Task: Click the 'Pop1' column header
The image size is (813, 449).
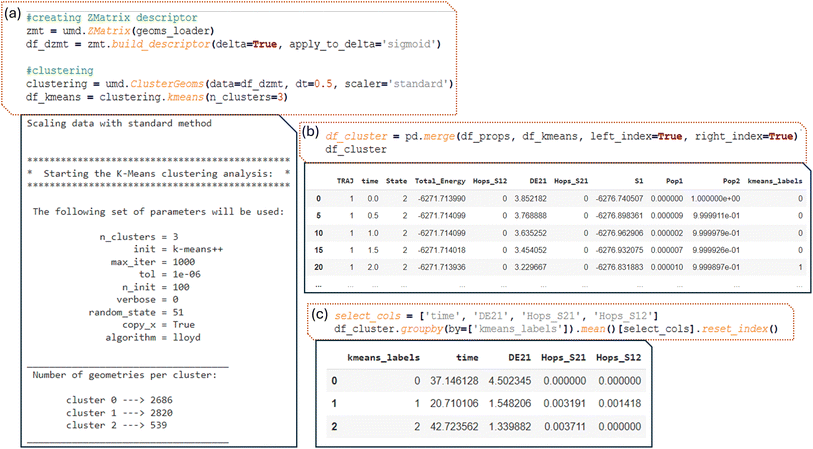Action: pos(675,181)
